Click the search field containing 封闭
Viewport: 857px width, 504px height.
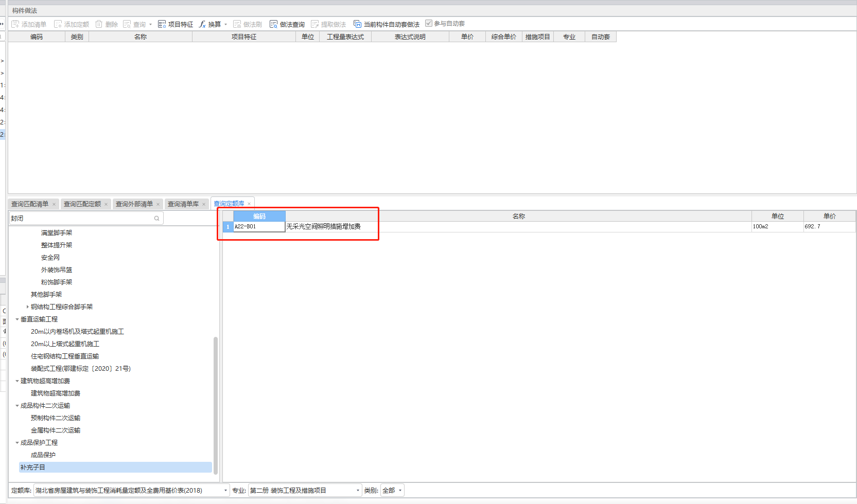point(86,219)
